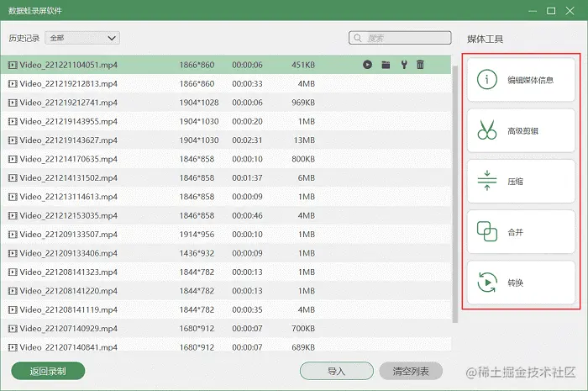Select Video_221213114613.mp4 row
Image resolution: width=588 pixels, height=391 pixels.
click(x=226, y=197)
